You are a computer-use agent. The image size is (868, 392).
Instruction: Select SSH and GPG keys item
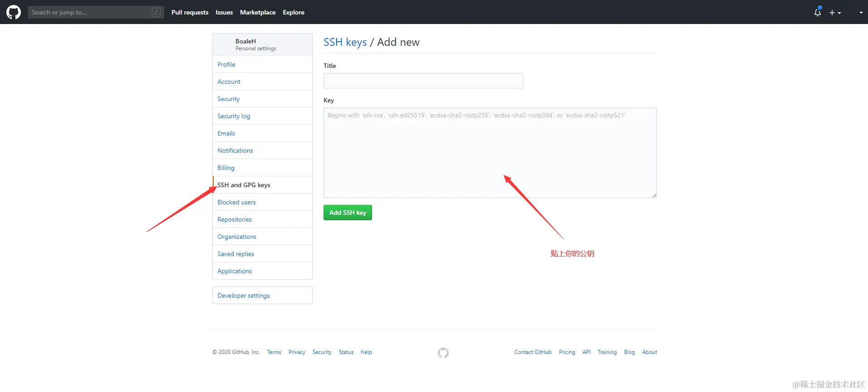[262, 185]
